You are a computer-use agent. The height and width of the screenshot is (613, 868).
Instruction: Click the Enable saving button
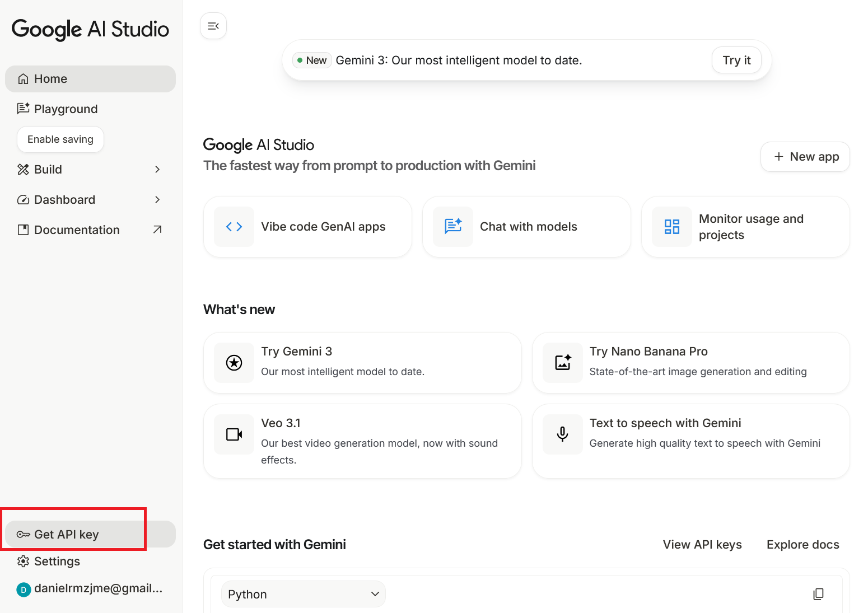(x=60, y=139)
